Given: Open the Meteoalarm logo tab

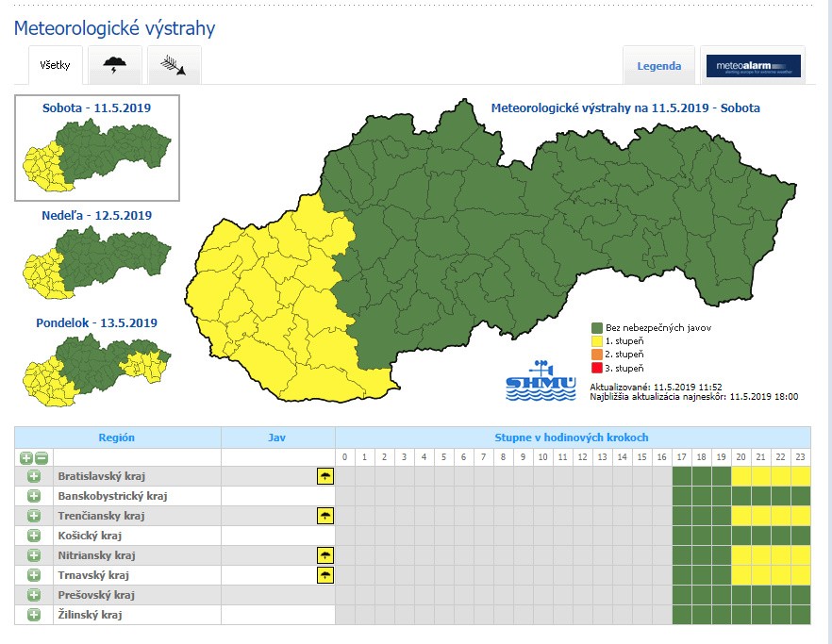Looking at the screenshot, I should coord(753,66).
